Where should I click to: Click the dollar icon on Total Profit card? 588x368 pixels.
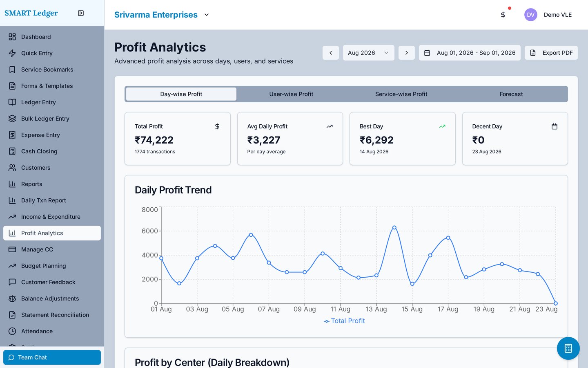click(217, 126)
